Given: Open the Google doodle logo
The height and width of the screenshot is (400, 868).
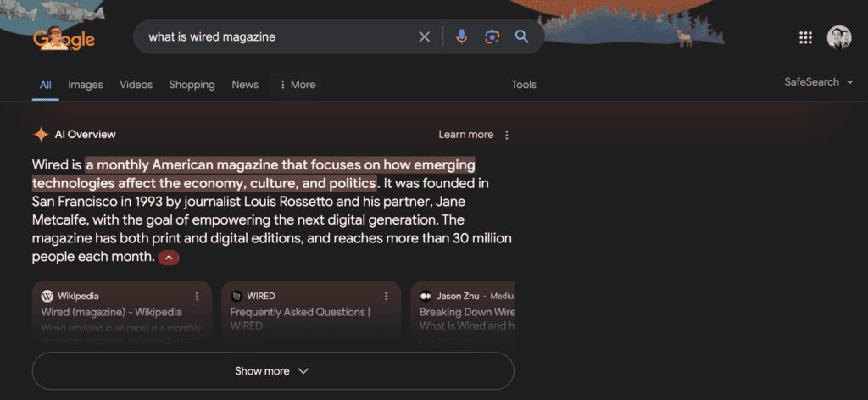Looking at the screenshot, I should 64,38.
